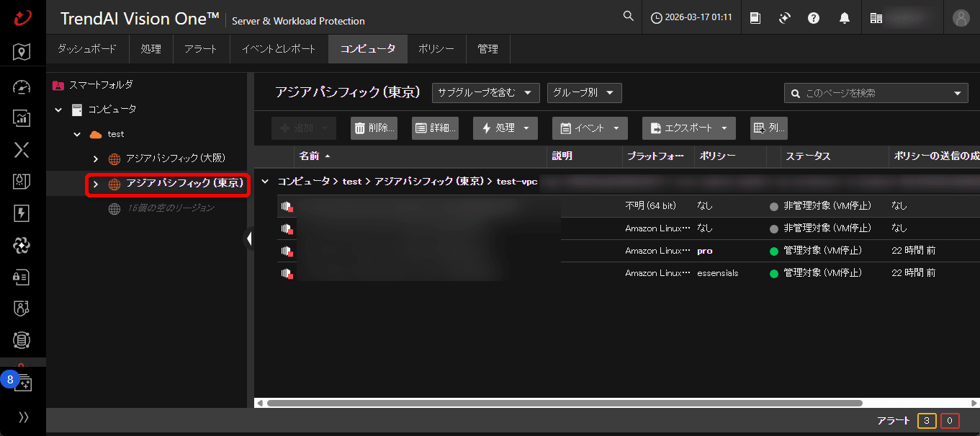Open the Help question mark icon
The image size is (980, 436).
tap(813, 17)
